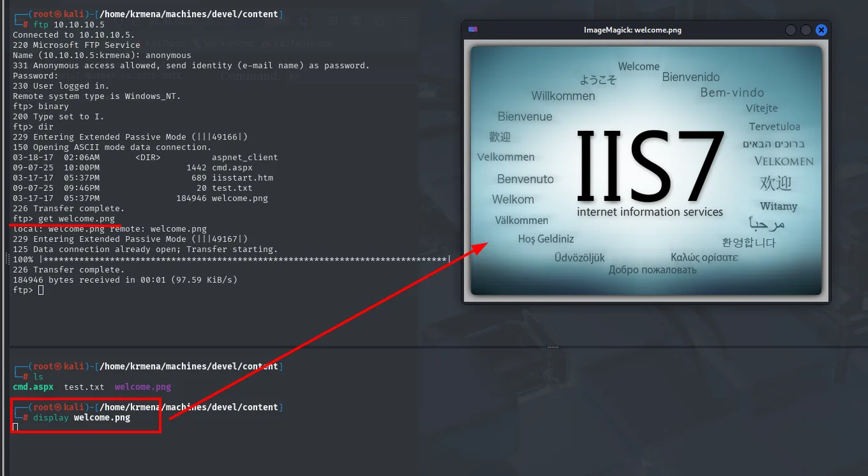Select the 'Connected to 10.10.10.5.' line
Viewport: 868px width, 476px height.
pyautogui.click(x=74, y=34)
